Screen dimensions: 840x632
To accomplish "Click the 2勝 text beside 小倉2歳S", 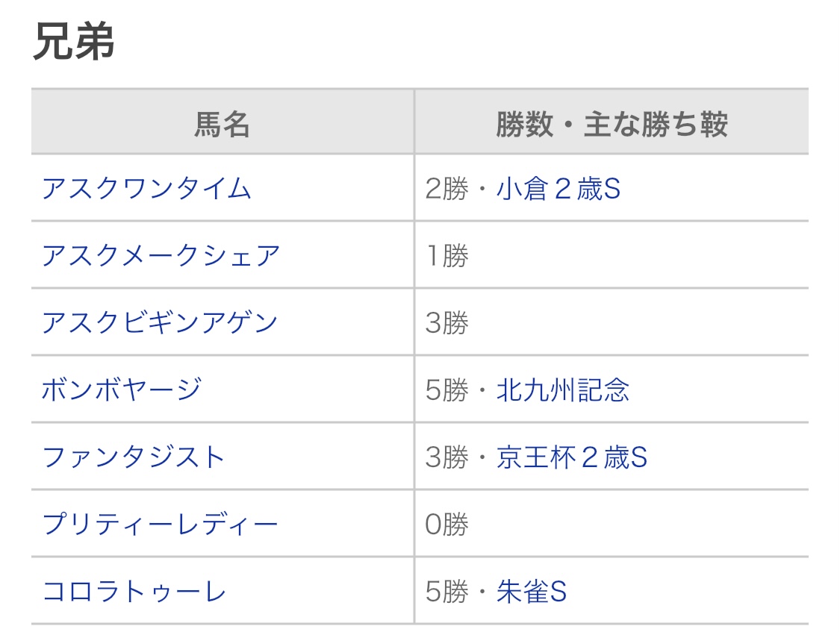I will [x=447, y=189].
